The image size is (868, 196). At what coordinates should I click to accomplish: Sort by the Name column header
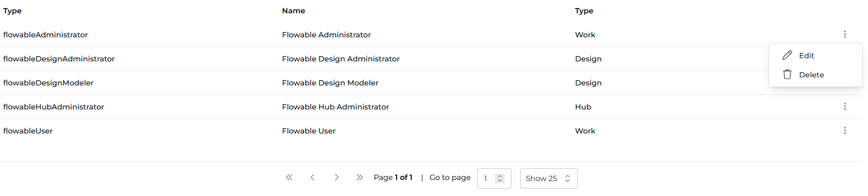tap(293, 11)
